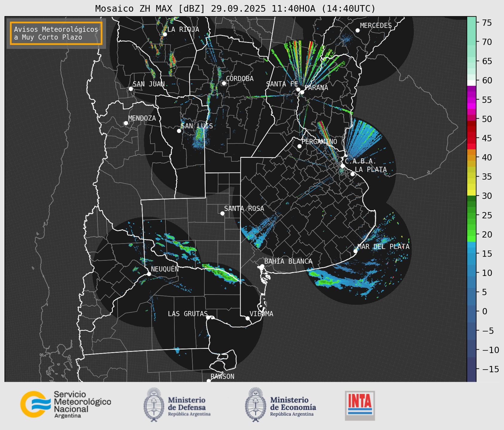Image resolution: width=504 pixels, height=430 pixels.
Task: Select the Viedma city marker dot
Action: click(248, 318)
